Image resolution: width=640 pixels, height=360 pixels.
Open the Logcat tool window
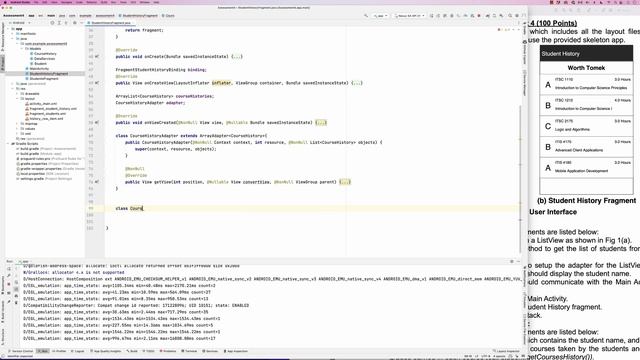coord(78,351)
